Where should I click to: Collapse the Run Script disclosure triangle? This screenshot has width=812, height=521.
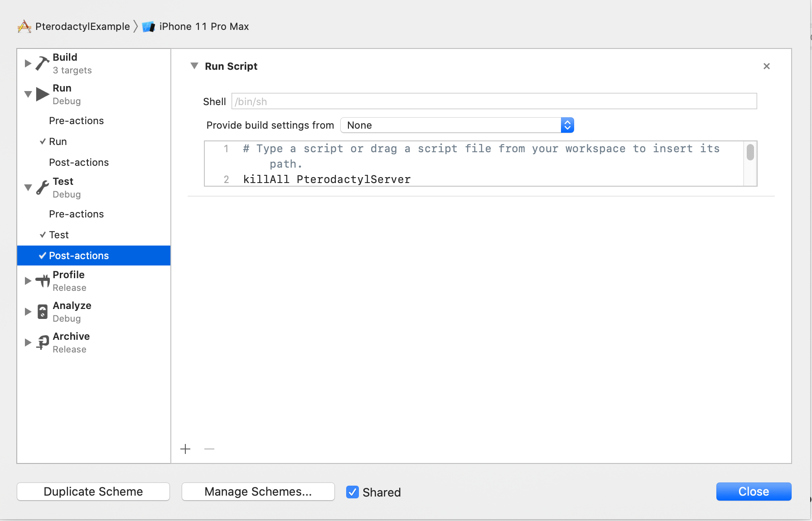[194, 66]
